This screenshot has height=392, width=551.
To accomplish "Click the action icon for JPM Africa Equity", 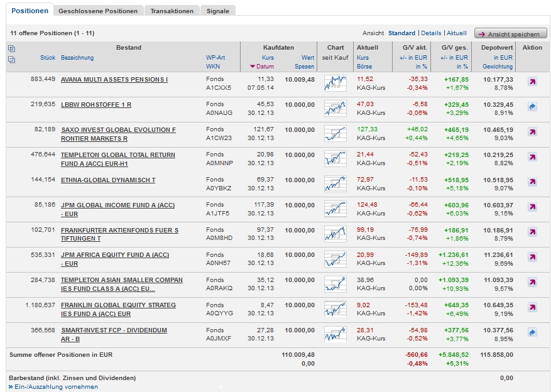I will (532, 258).
